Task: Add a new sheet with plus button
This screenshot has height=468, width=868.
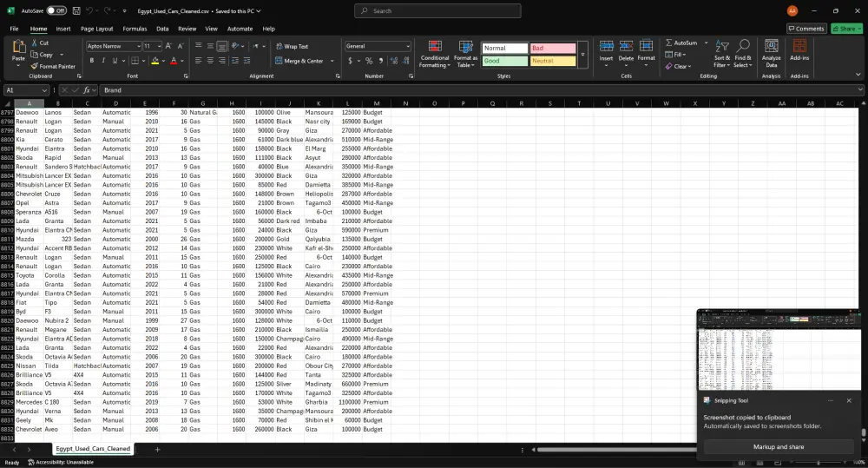Action: (157, 449)
